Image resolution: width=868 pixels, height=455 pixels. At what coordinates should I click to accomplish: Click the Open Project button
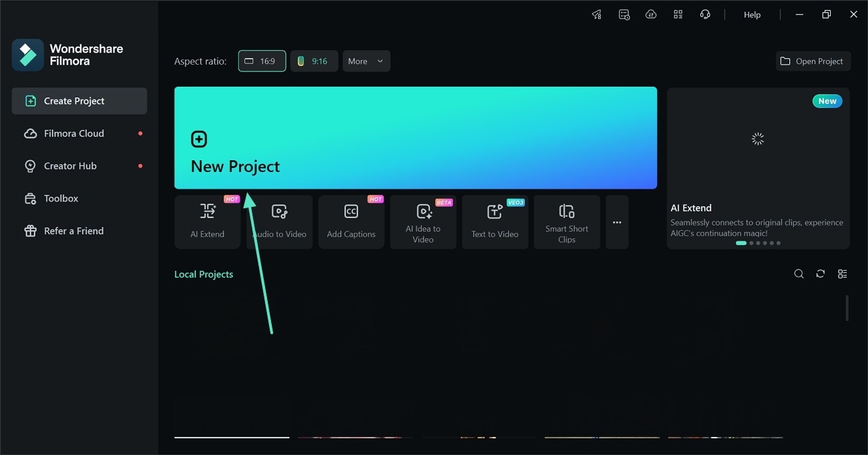pos(813,61)
